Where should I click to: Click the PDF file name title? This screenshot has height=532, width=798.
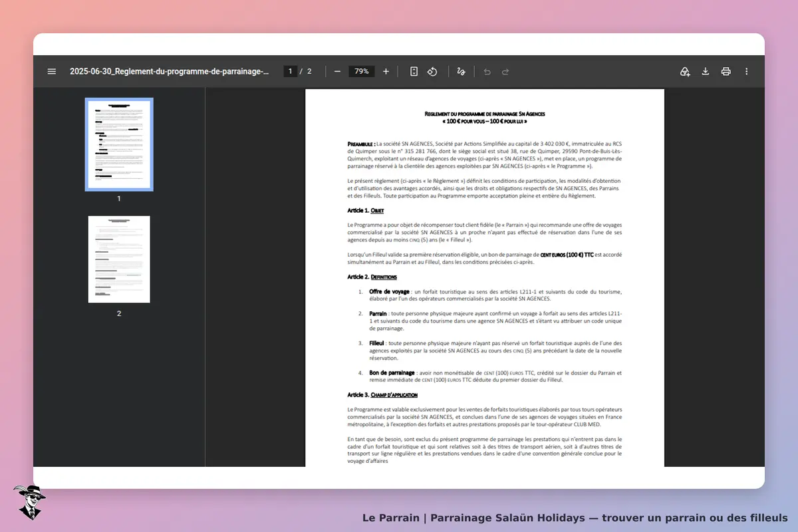tap(170, 71)
